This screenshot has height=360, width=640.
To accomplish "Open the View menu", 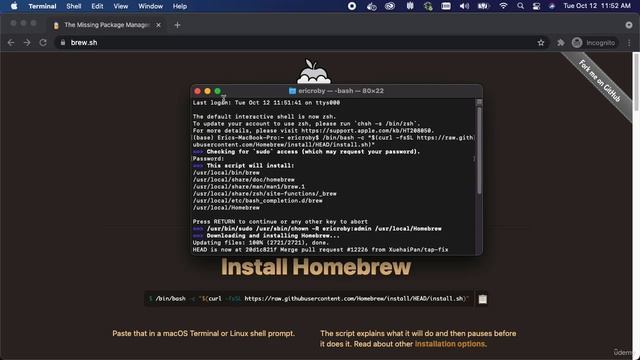I will [120, 6].
